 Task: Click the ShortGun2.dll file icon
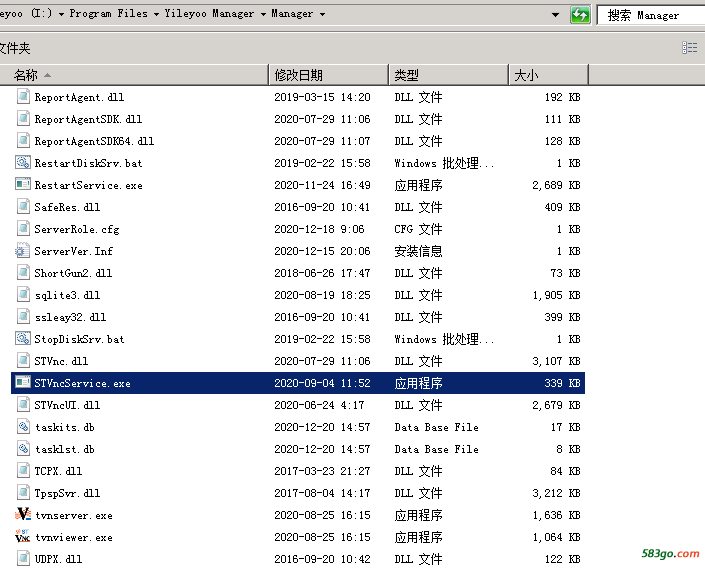pos(23,273)
